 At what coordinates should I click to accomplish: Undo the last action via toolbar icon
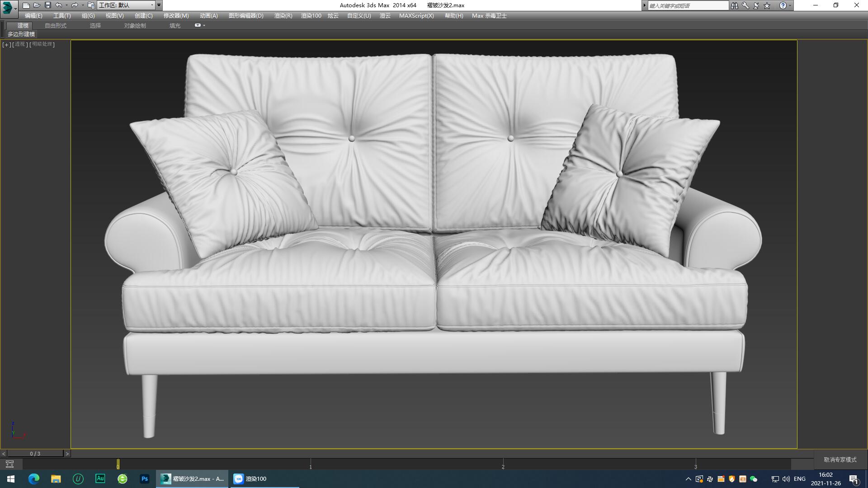58,5
